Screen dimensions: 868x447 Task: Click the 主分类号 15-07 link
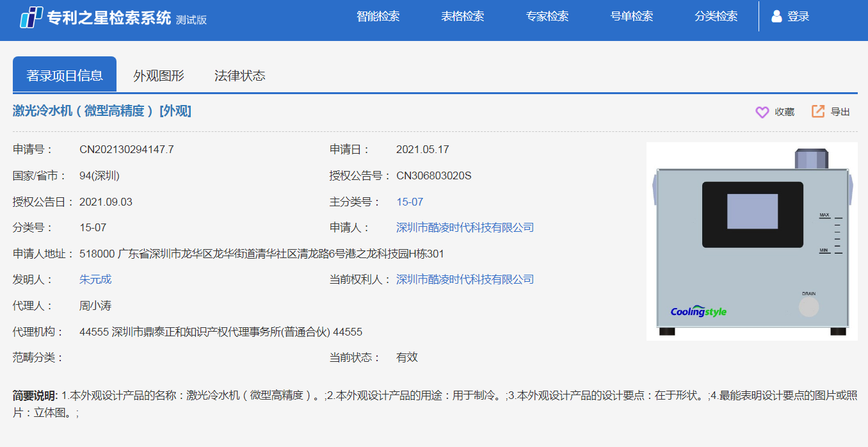tap(410, 202)
